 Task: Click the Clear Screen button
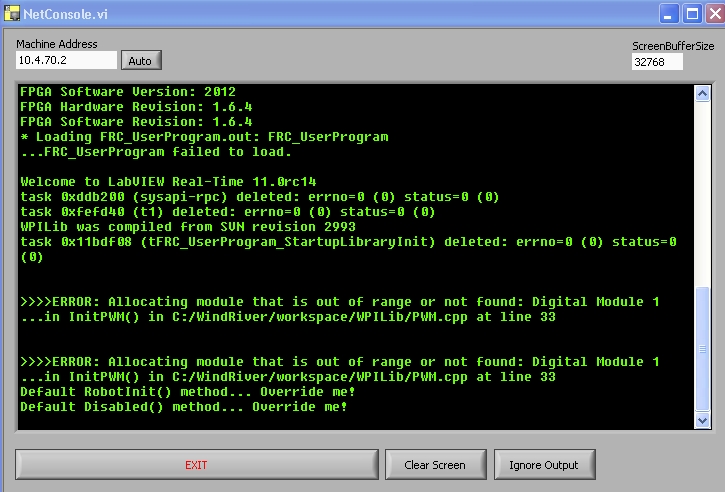(436, 465)
